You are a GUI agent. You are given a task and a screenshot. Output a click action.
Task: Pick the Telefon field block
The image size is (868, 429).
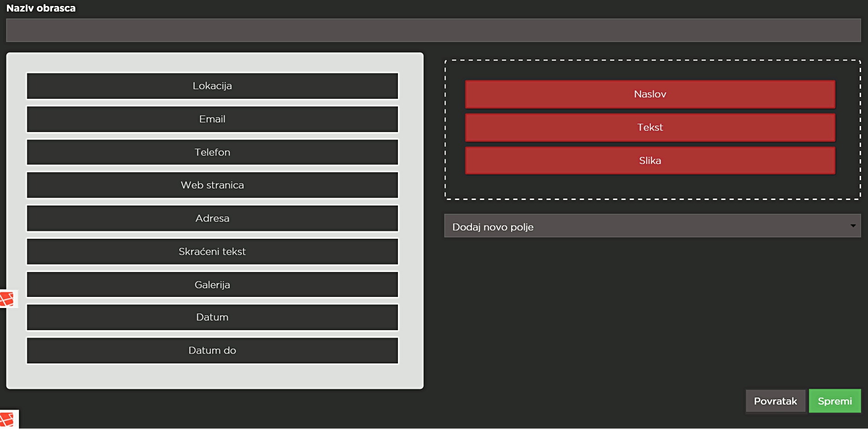click(x=212, y=152)
